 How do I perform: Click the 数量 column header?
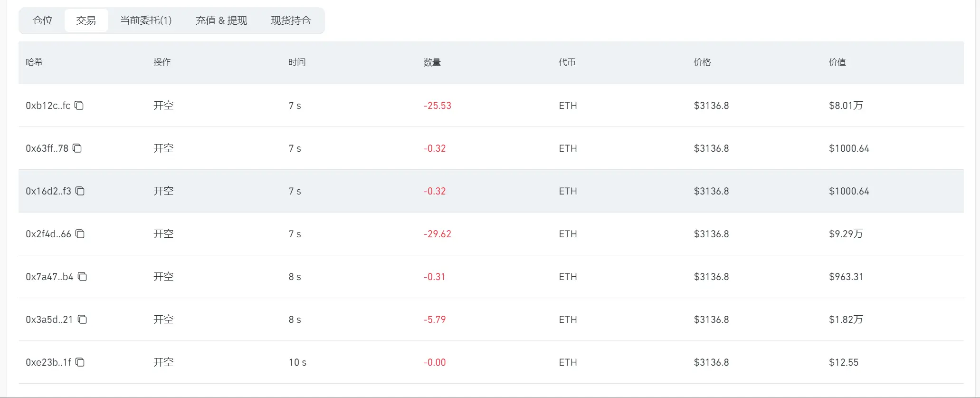[432, 62]
